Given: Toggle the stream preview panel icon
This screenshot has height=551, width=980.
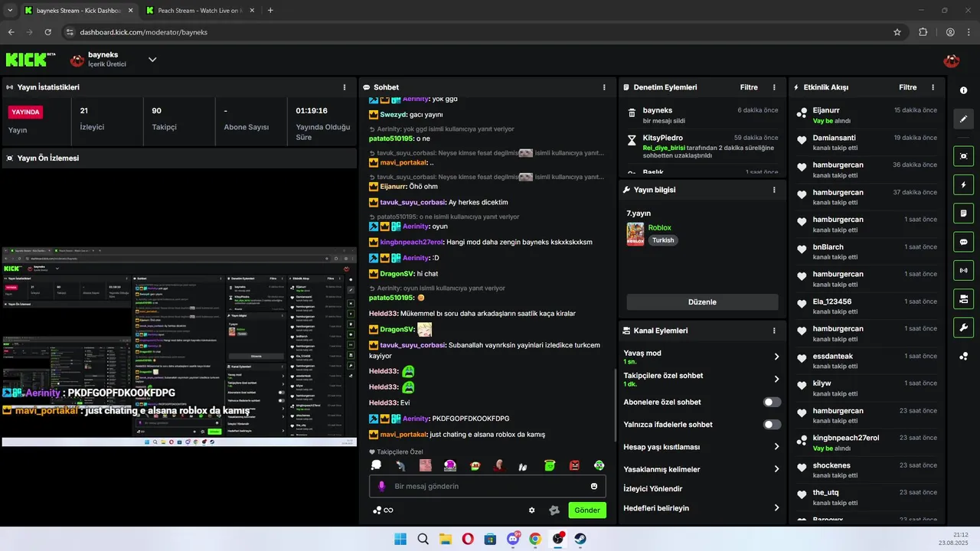Looking at the screenshot, I should pos(963,156).
